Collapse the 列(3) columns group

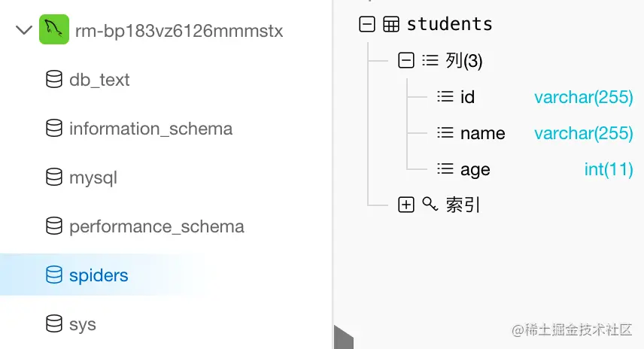(406, 61)
